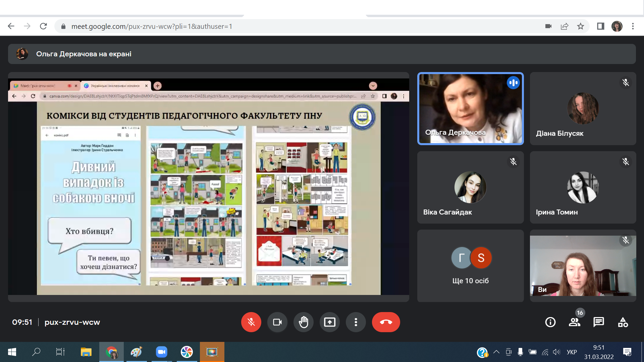The width and height of the screenshot is (644, 362).
Task: Show everyone participants panel
Action: (575, 322)
